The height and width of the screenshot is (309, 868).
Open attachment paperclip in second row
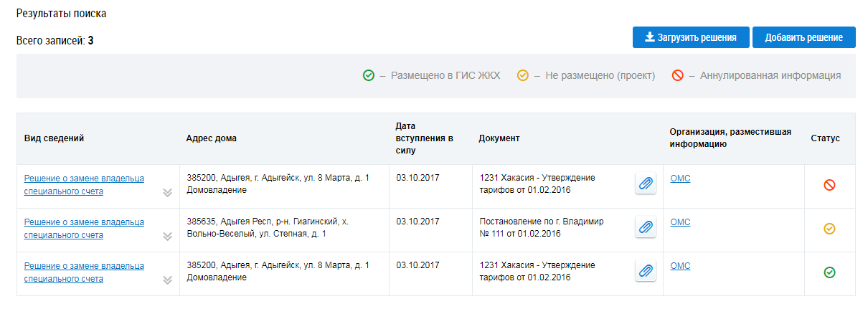(x=646, y=228)
